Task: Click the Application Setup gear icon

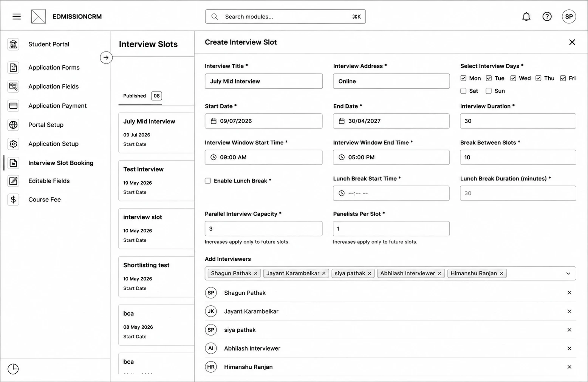Action: click(x=13, y=144)
